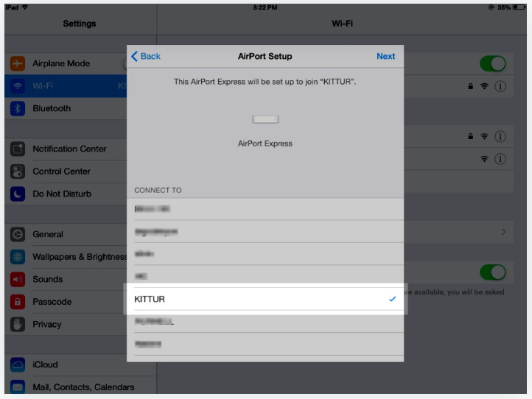Tap the KITTUR checkmark
The width and height of the screenshot is (532, 399).
(x=393, y=299)
